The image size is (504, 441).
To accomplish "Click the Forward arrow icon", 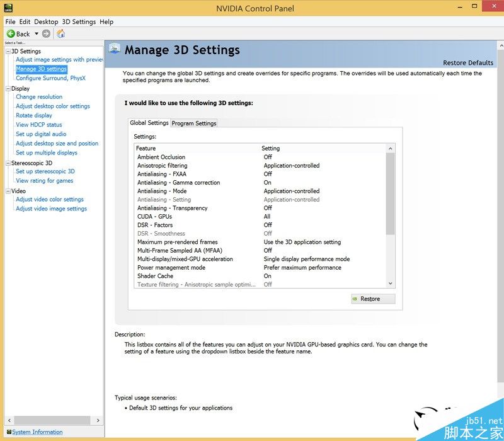I will point(46,34).
